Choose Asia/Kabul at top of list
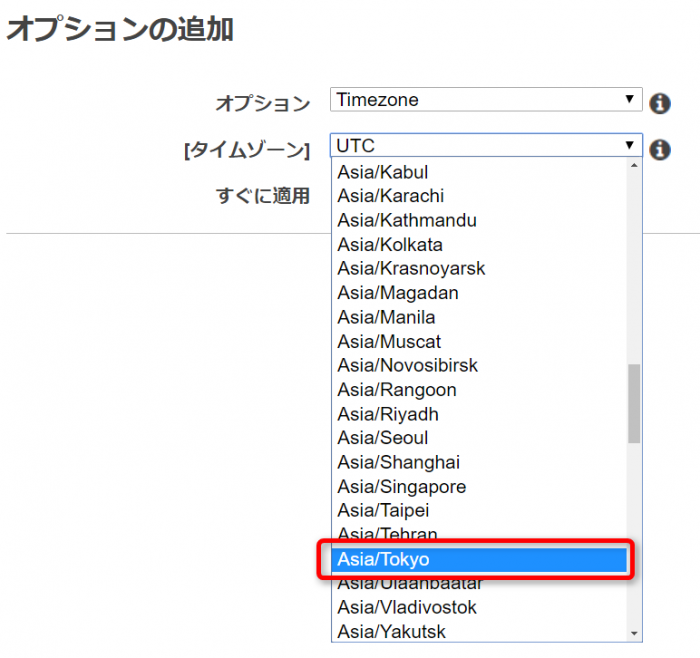This screenshot has width=700, height=658. (x=479, y=172)
